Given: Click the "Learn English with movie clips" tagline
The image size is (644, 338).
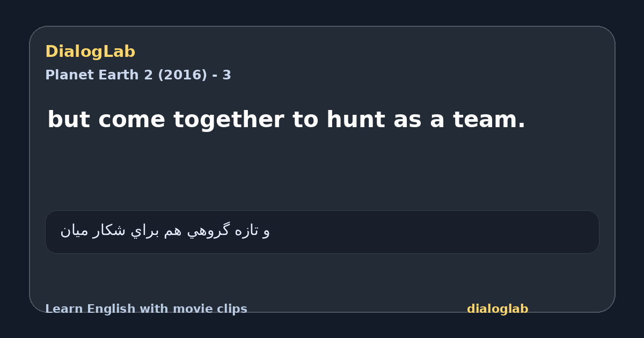Looking at the screenshot, I should [146, 309].
